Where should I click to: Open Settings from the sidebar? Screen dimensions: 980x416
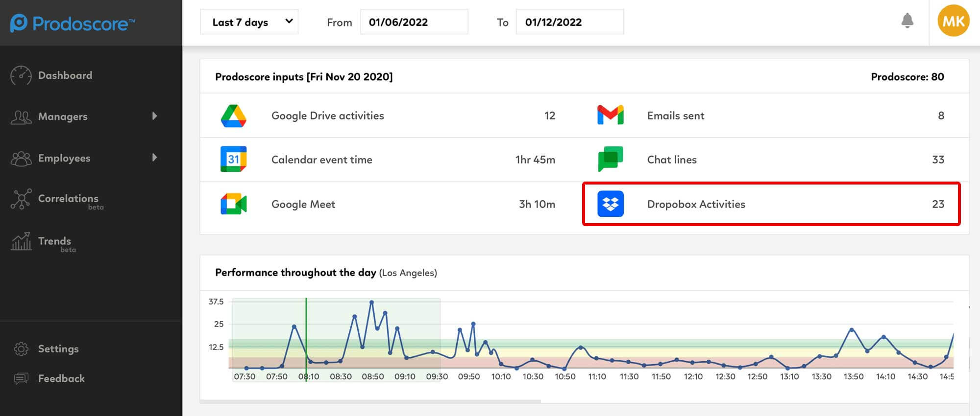pyautogui.click(x=58, y=349)
